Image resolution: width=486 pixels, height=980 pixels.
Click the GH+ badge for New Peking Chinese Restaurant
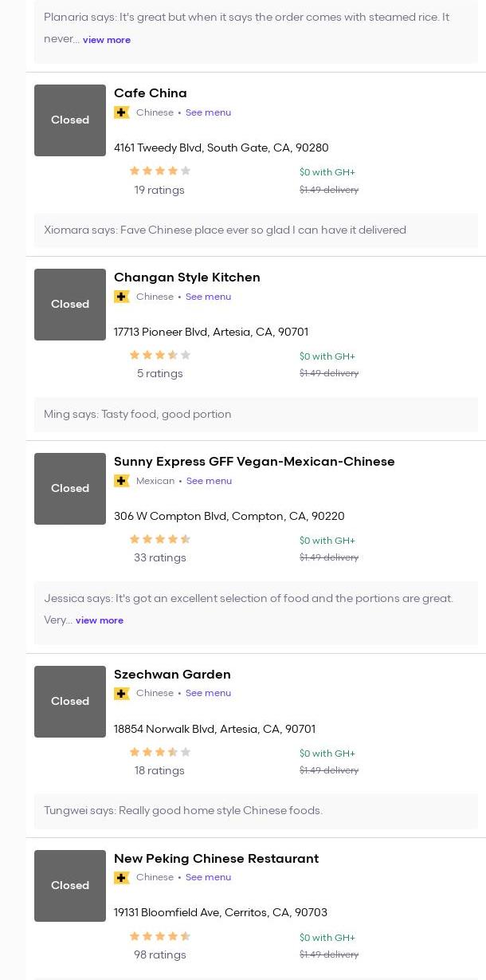pyautogui.click(x=122, y=878)
